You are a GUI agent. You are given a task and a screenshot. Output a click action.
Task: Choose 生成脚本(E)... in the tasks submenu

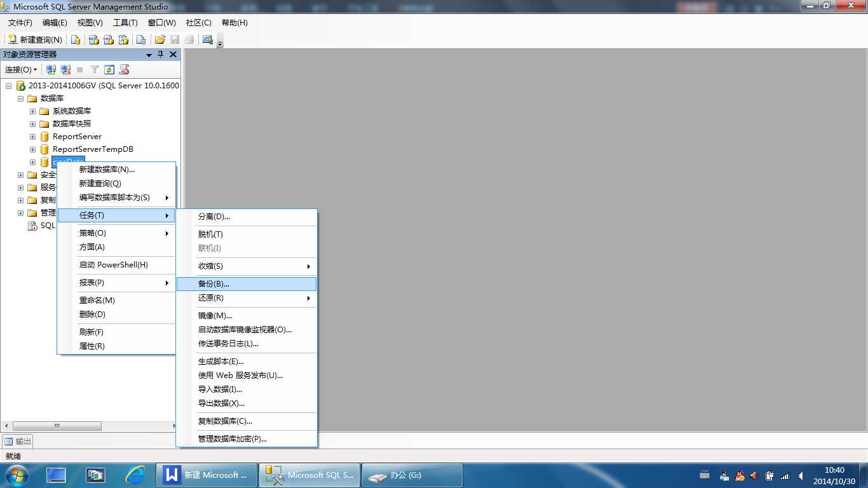coord(247,362)
